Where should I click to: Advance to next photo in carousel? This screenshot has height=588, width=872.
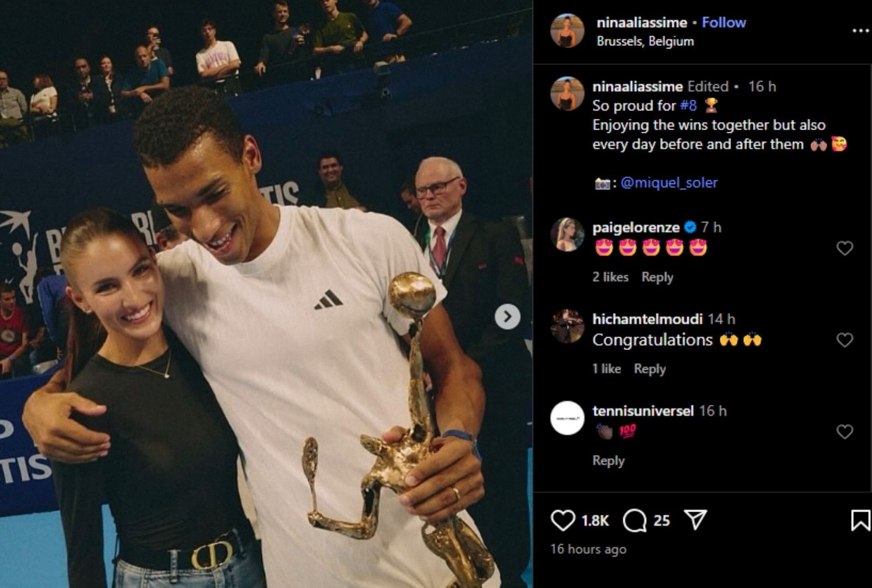click(507, 316)
